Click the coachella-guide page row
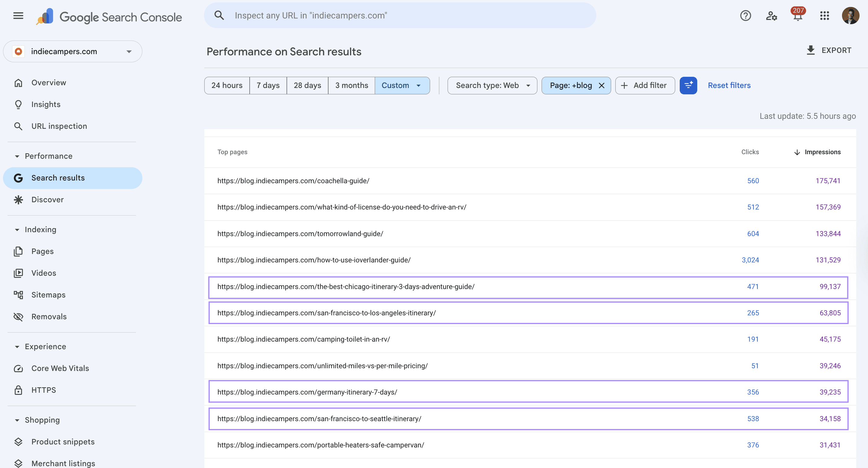 [530, 181]
